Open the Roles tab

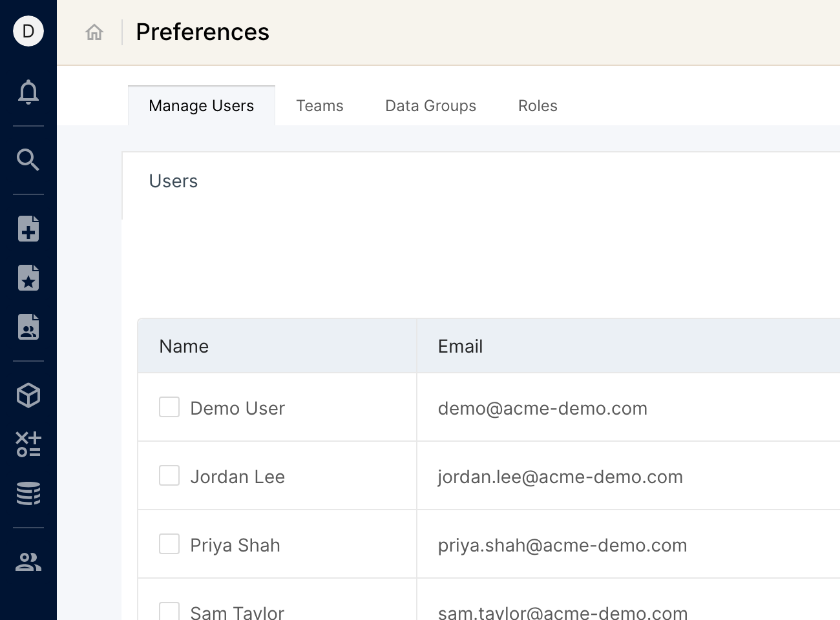(x=538, y=106)
